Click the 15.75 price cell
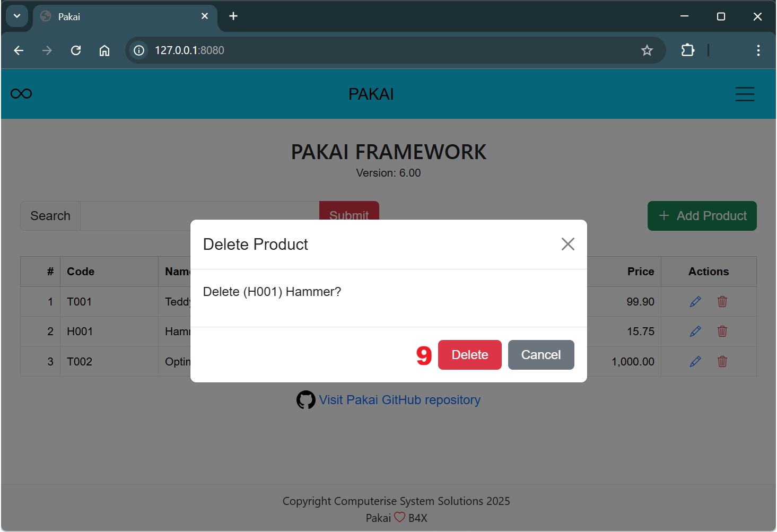The width and height of the screenshot is (777, 532). point(641,332)
